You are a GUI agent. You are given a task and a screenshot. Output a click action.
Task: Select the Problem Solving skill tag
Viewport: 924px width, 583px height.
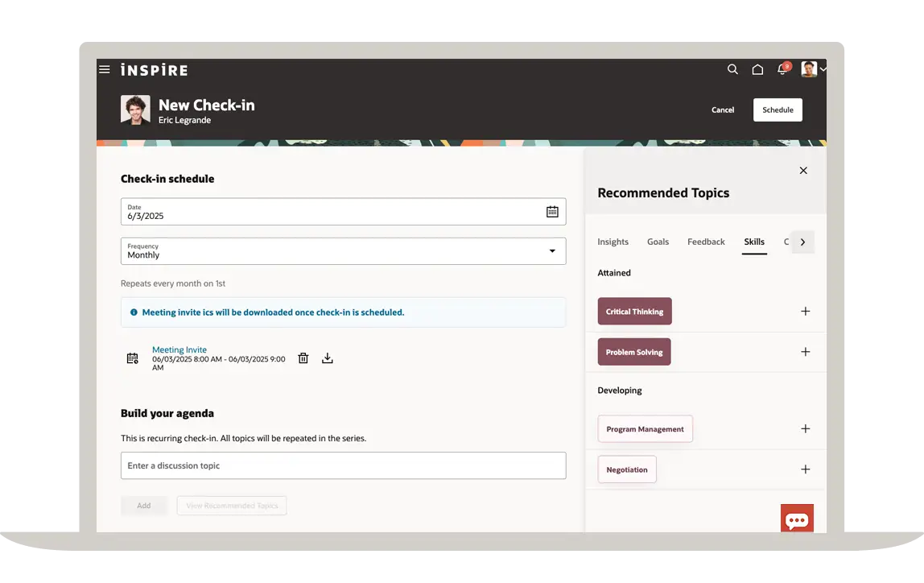pyautogui.click(x=634, y=352)
